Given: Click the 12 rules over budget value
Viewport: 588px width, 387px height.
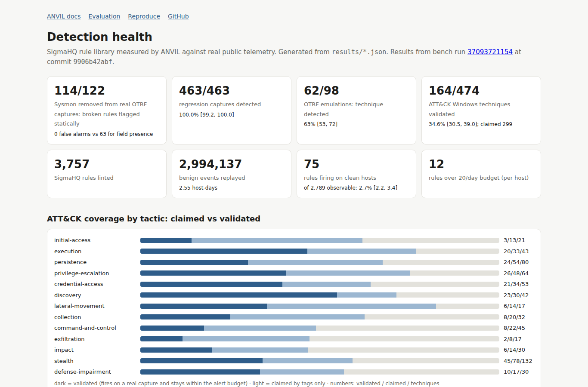Looking at the screenshot, I should point(436,164).
